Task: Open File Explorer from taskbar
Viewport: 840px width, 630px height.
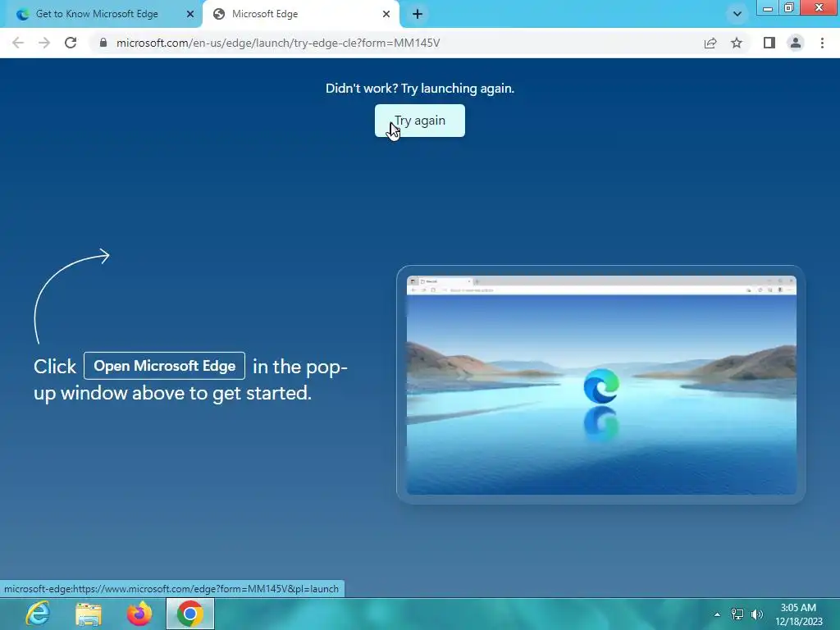Action: (x=89, y=614)
